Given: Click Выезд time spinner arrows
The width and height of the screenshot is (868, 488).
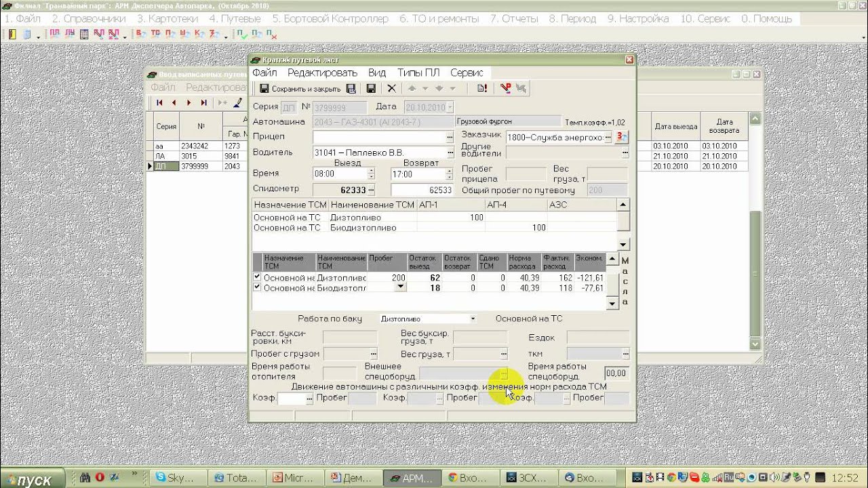Looking at the screenshot, I should click(370, 174).
